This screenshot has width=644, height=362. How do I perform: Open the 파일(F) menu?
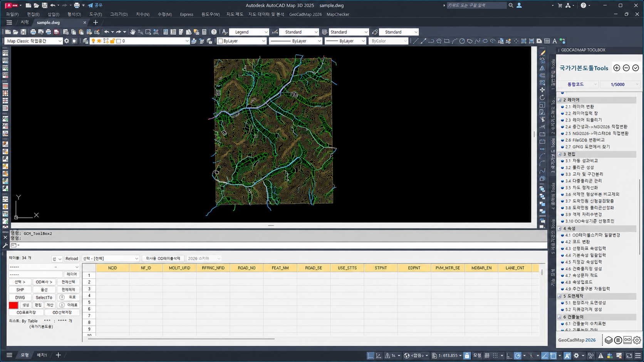[12, 14]
